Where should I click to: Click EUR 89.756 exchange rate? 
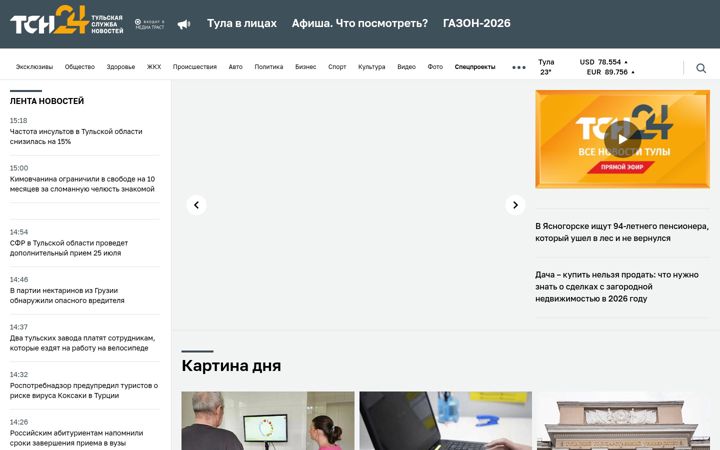pyautogui.click(x=610, y=72)
